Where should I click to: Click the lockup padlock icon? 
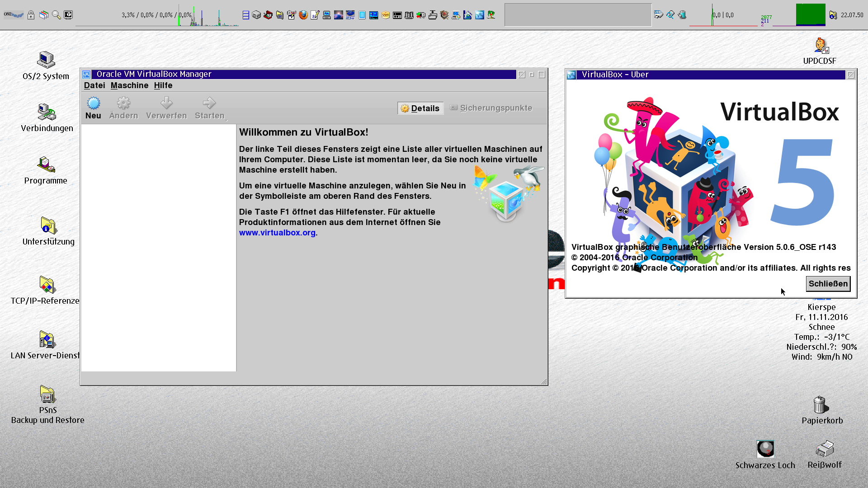(31, 15)
